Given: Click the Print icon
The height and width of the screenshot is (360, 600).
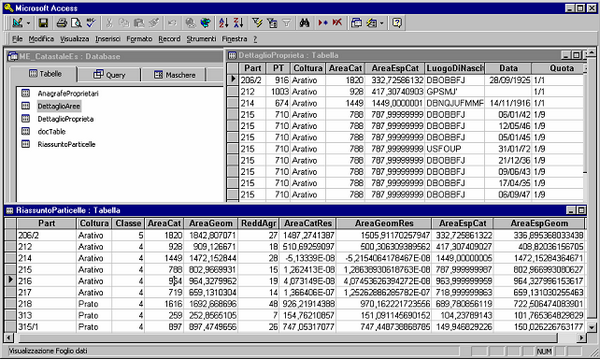Looking at the screenshot, I should 61,23.
